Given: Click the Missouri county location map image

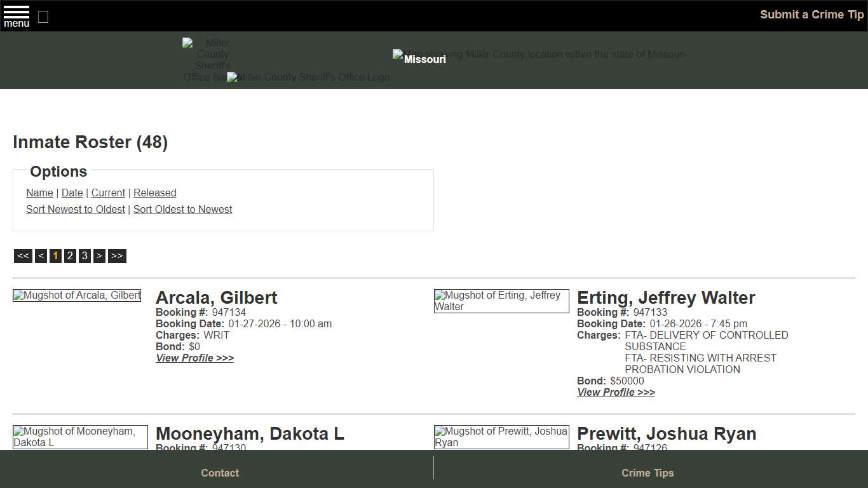Looking at the screenshot, I should [539, 55].
